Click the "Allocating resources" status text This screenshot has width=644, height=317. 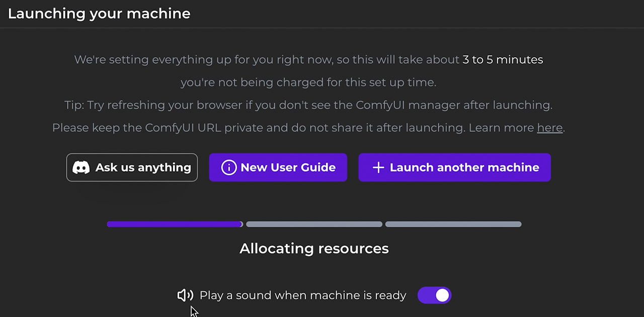pyautogui.click(x=314, y=249)
